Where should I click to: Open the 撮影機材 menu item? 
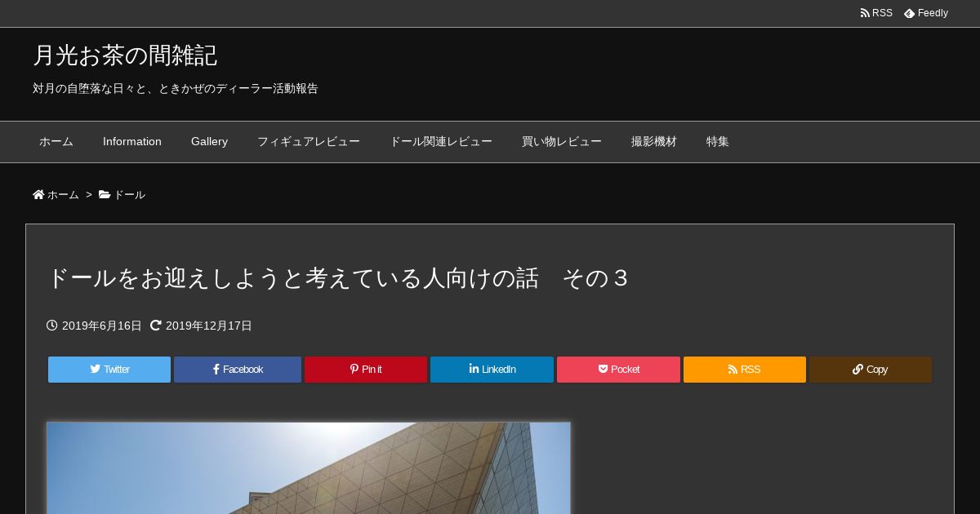pyautogui.click(x=654, y=142)
